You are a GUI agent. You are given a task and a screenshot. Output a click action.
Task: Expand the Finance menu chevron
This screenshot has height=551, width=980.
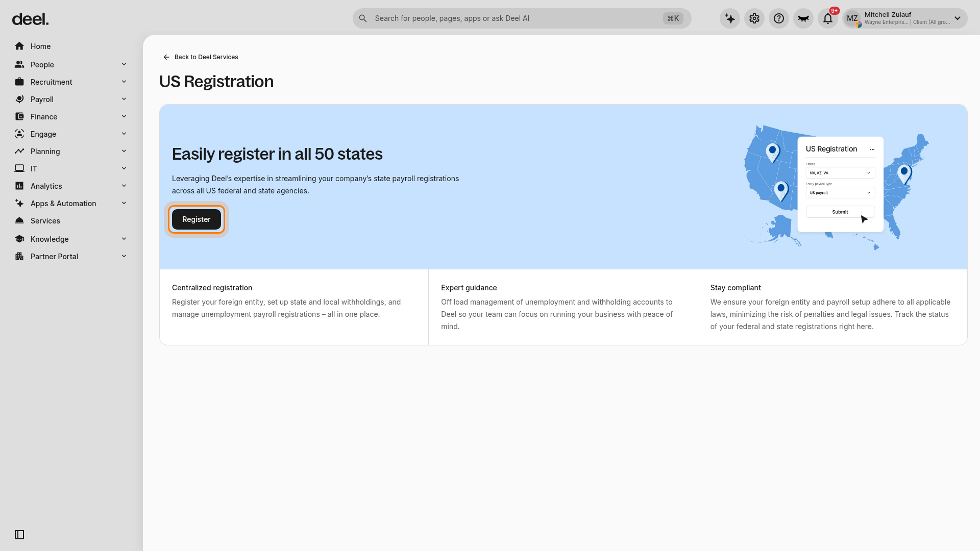(124, 116)
